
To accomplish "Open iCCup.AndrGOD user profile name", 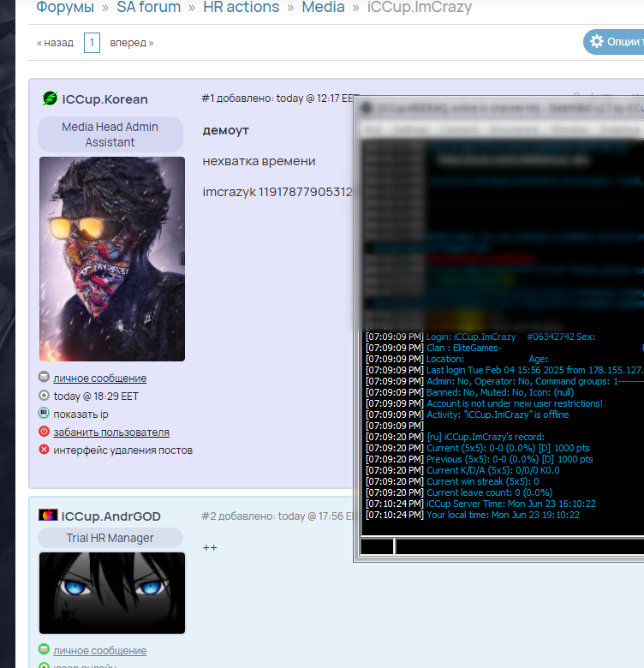I will click(110, 516).
